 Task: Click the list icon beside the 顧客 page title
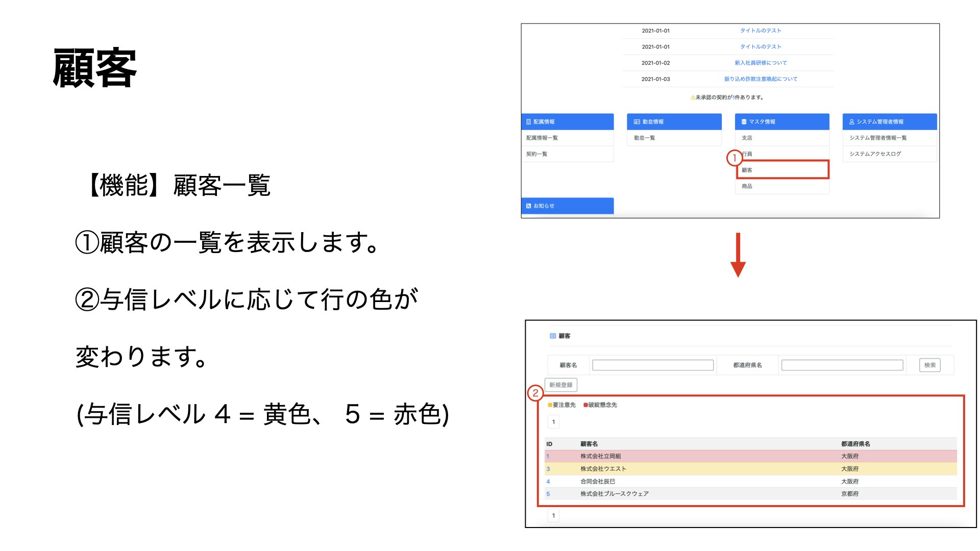coord(552,336)
